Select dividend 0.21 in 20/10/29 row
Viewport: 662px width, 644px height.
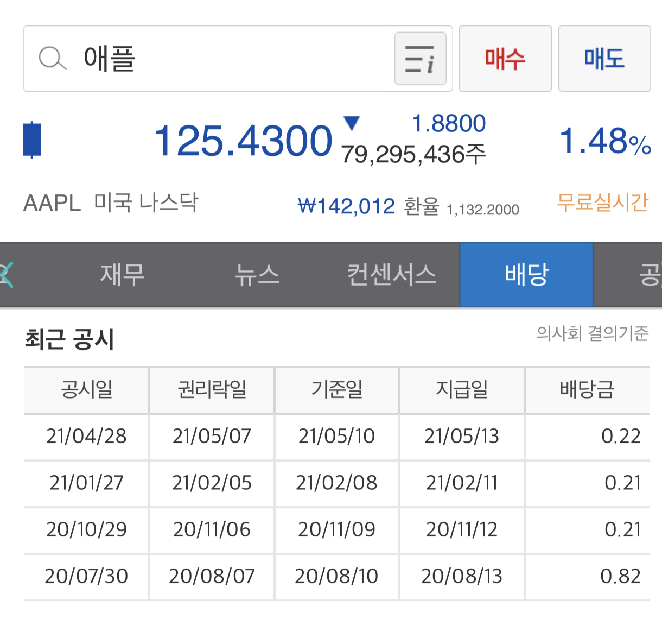(622, 529)
